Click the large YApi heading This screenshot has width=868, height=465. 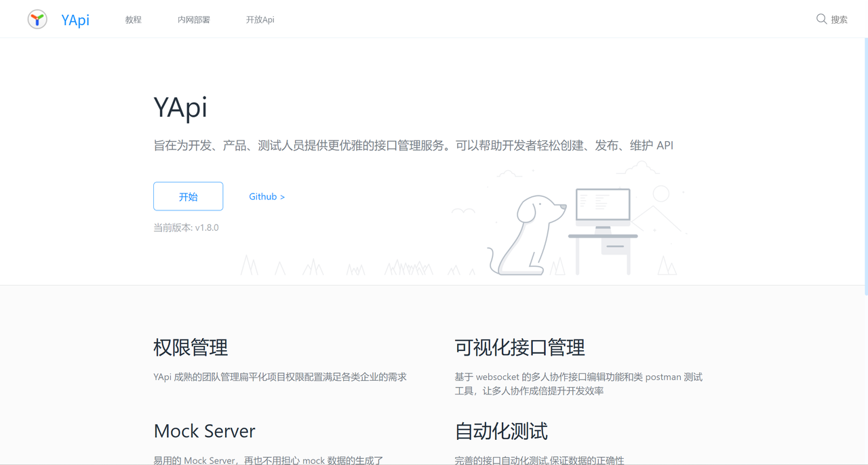point(180,107)
